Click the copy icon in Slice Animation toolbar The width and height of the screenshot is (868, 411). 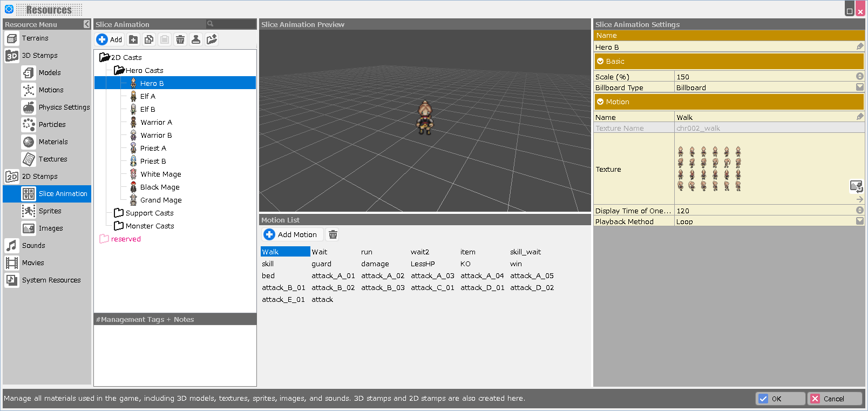(149, 39)
